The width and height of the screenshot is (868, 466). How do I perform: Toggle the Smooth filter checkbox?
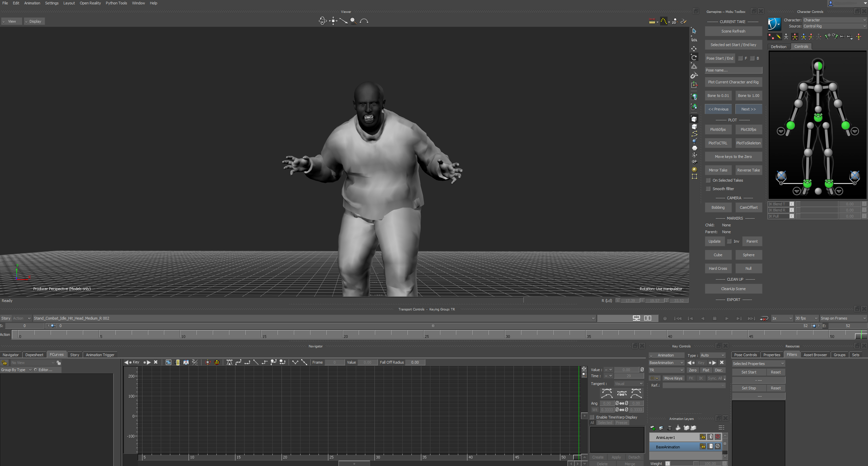click(x=708, y=189)
